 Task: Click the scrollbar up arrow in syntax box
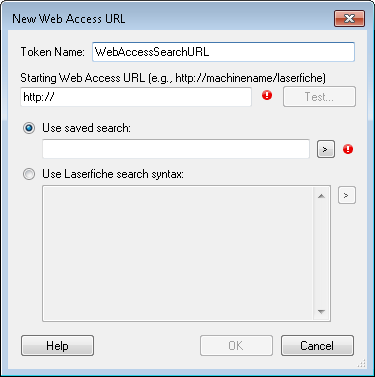321,196
